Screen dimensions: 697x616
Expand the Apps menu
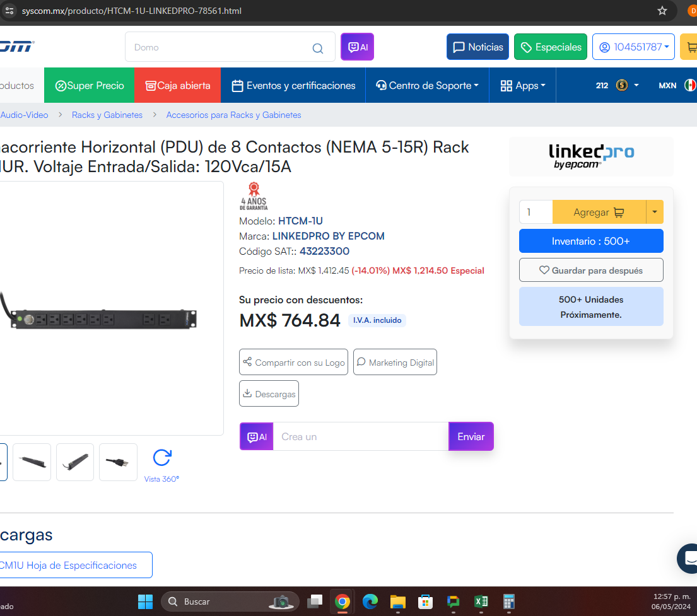[x=523, y=85]
